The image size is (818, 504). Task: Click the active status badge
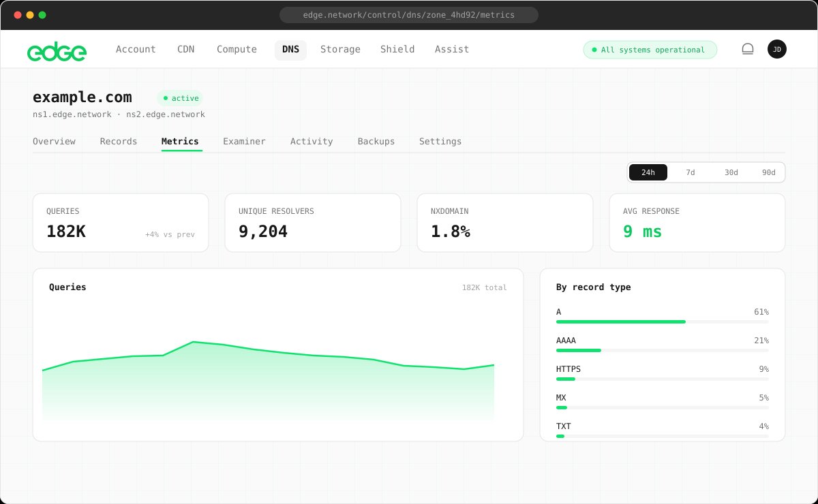pyautogui.click(x=181, y=98)
